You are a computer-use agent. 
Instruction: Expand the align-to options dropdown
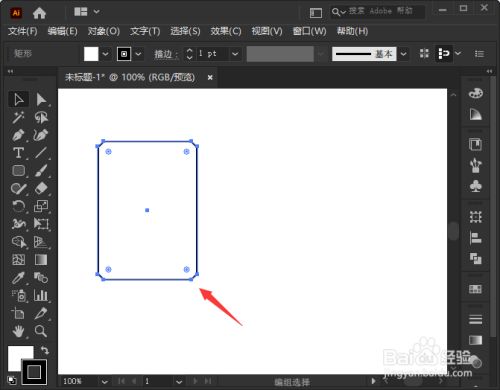458,53
